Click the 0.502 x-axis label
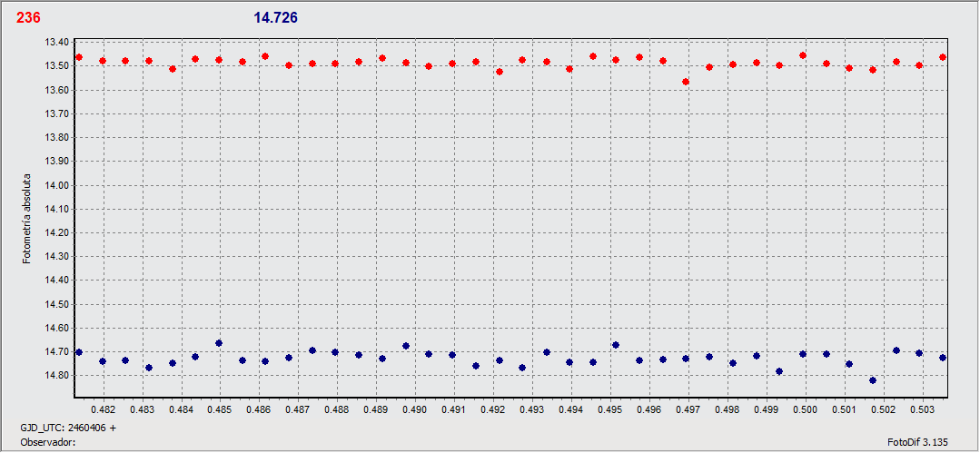 pos(883,410)
